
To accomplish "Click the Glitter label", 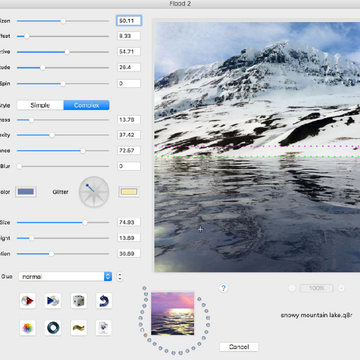I will click(61, 192).
